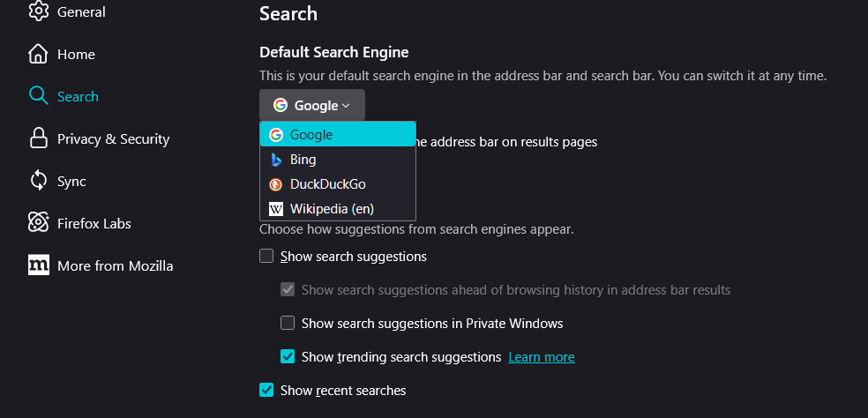Screen dimensions: 868x418
Task: Uncheck Show trending search suggestions
Action: [288, 356]
